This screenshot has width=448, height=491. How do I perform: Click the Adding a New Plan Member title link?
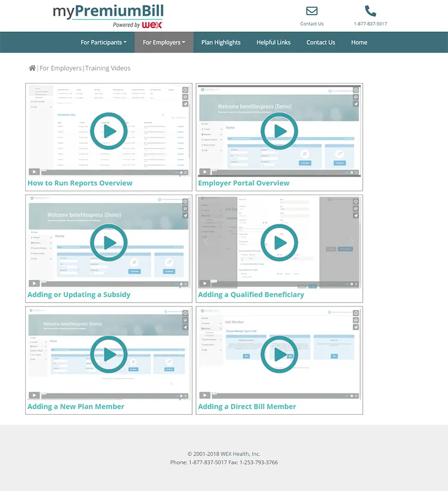tap(76, 406)
